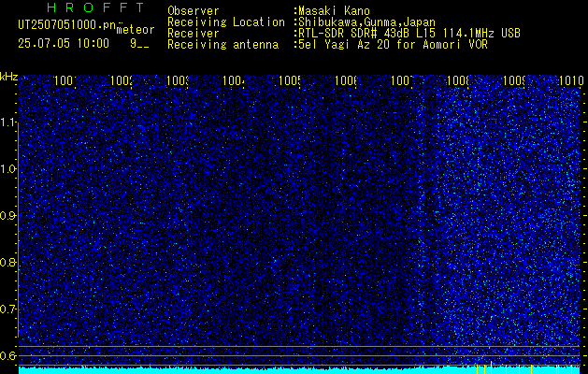Click the 'Receiving antenna' label

click(x=223, y=45)
